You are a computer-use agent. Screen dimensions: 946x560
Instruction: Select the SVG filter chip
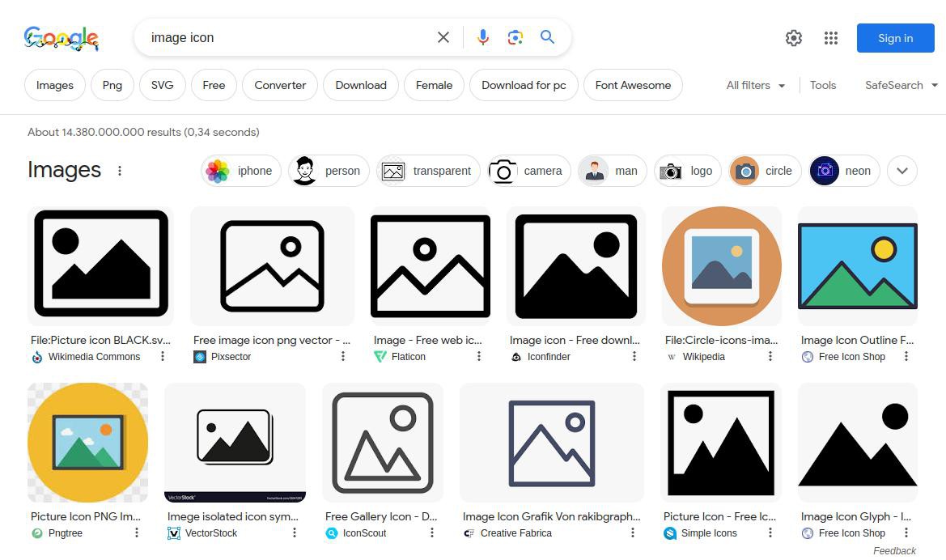(x=162, y=85)
